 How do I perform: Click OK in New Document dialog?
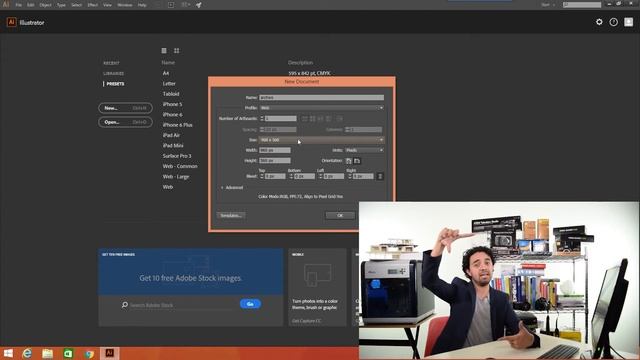(340, 216)
